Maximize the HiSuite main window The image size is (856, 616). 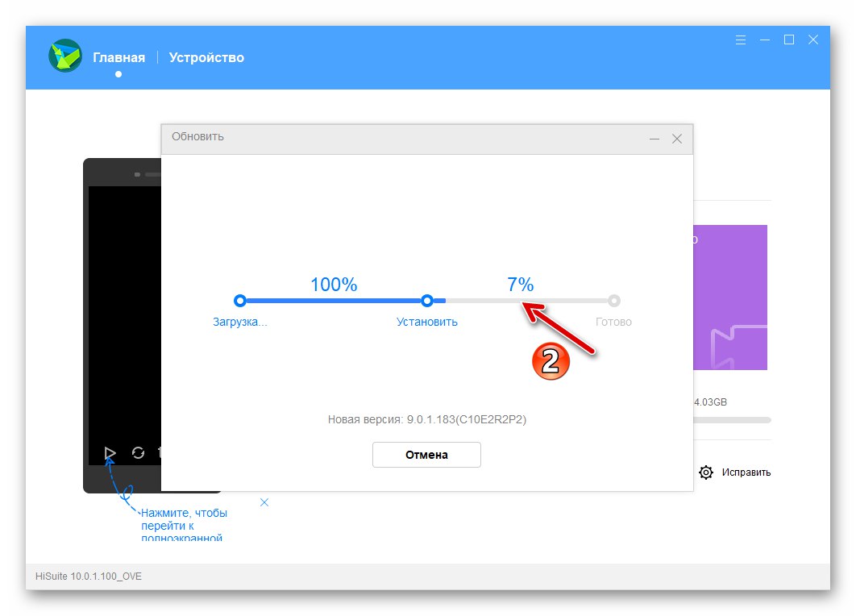click(789, 40)
